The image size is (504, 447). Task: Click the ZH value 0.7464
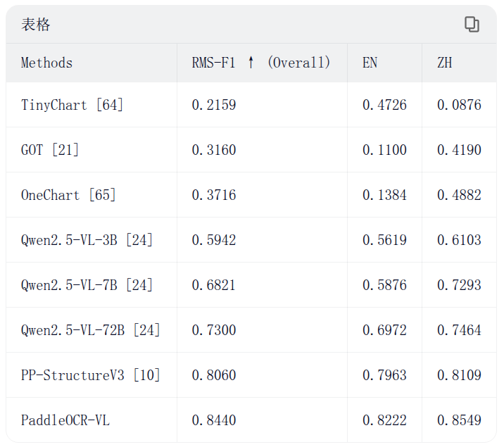pos(459,330)
